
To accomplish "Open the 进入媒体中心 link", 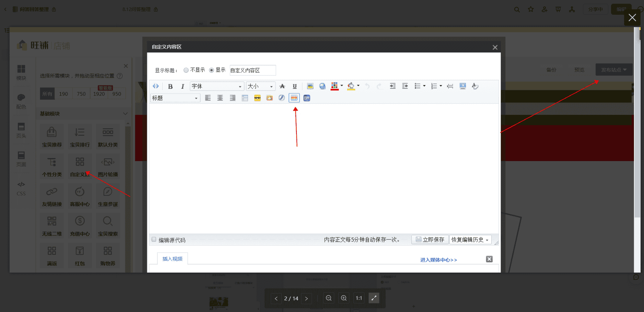I will (438, 260).
